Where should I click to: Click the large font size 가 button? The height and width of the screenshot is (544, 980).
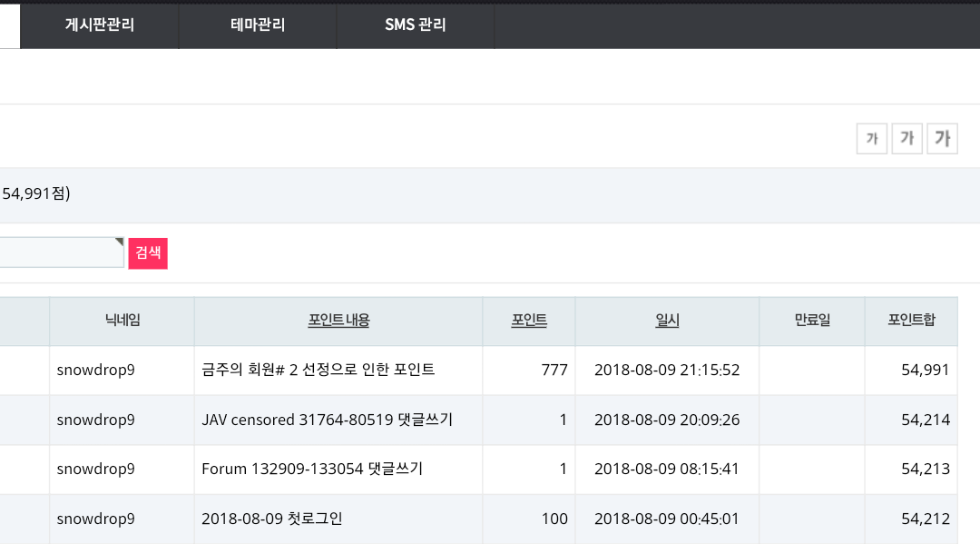tap(942, 138)
